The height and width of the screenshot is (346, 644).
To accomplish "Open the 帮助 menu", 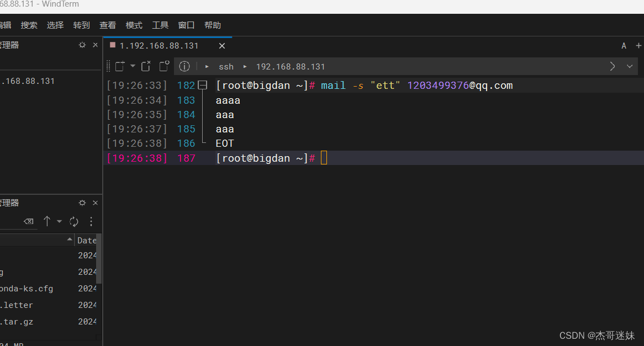I will (213, 25).
